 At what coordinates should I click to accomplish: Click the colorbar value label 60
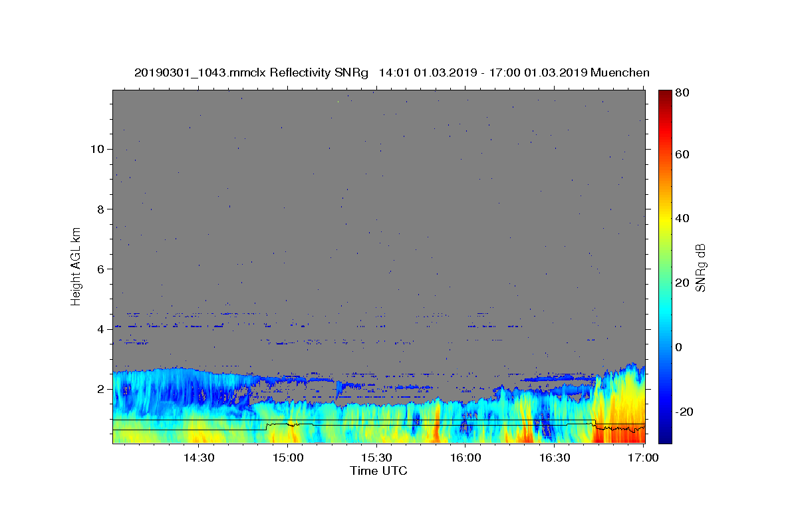[x=684, y=154]
